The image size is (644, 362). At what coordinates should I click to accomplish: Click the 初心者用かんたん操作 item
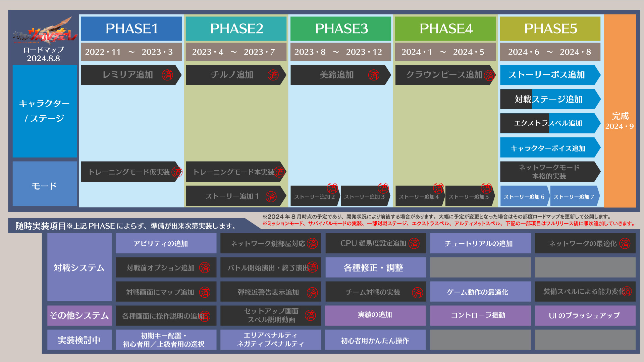[375, 340]
